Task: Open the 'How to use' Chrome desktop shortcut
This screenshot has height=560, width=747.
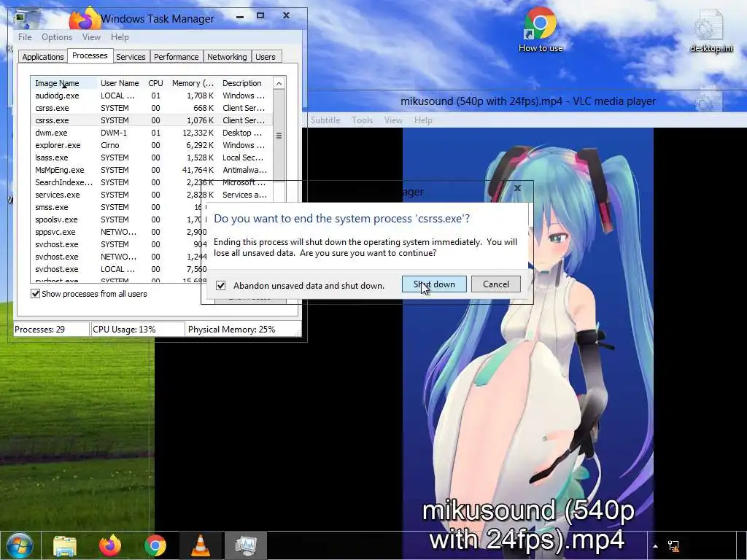Action: pos(541,29)
